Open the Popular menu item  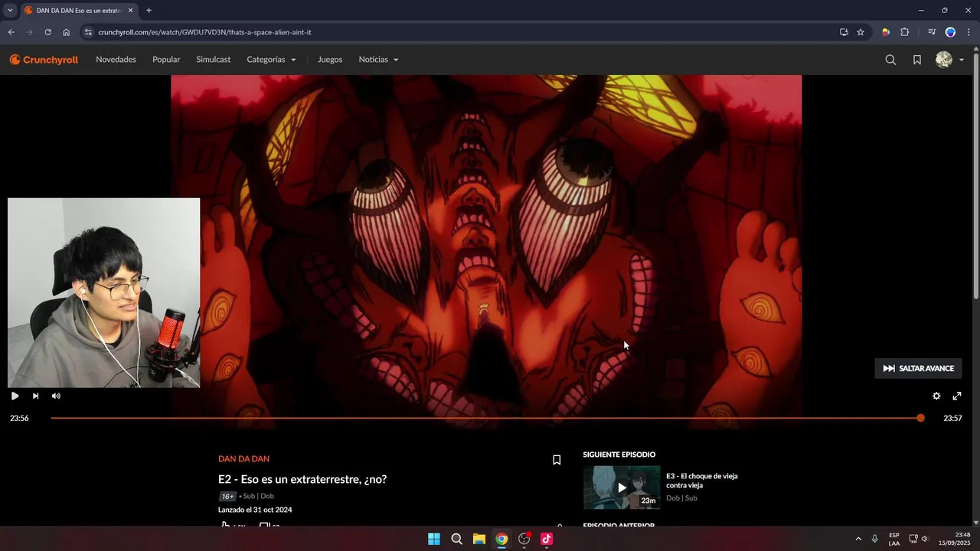[x=166, y=60]
